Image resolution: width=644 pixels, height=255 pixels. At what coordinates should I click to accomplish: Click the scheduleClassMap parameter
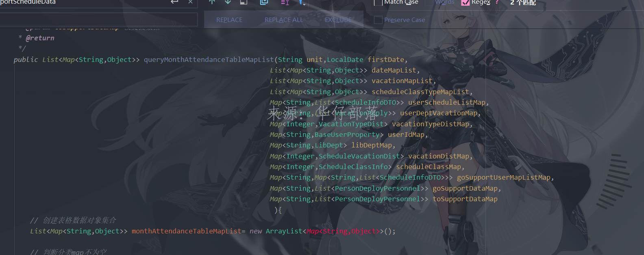pos(429,167)
